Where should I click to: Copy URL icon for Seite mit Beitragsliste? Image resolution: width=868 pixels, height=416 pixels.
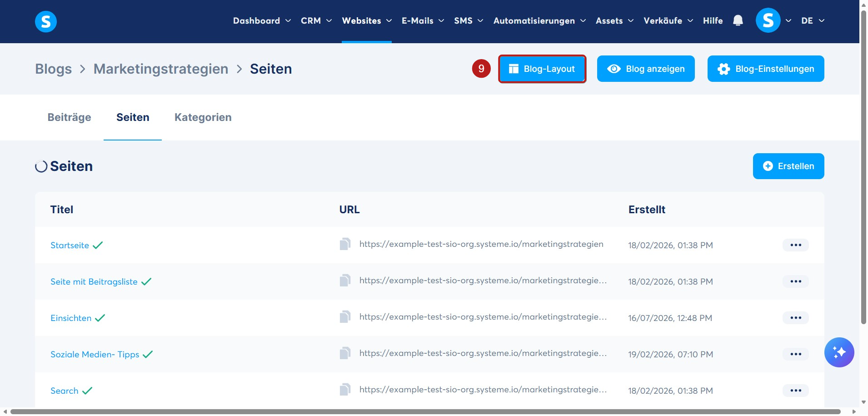click(345, 281)
